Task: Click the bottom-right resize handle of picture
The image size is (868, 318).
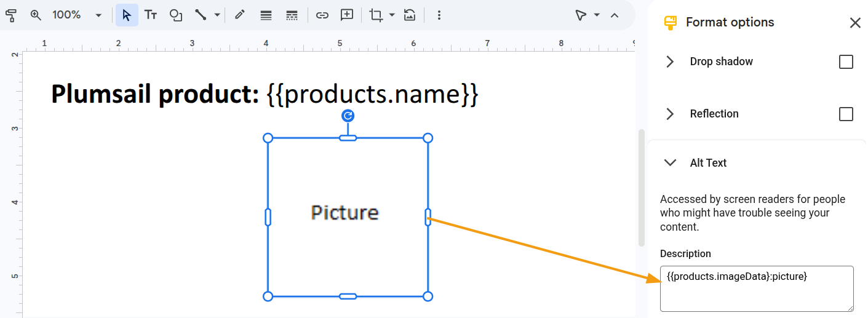Action: click(x=428, y=296)
